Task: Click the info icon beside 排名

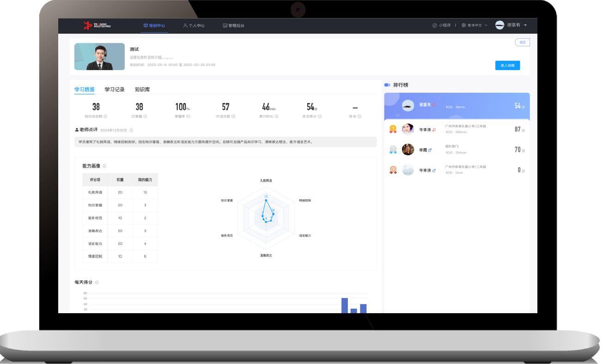Action: pyautogui.click(x=359, y=116)
